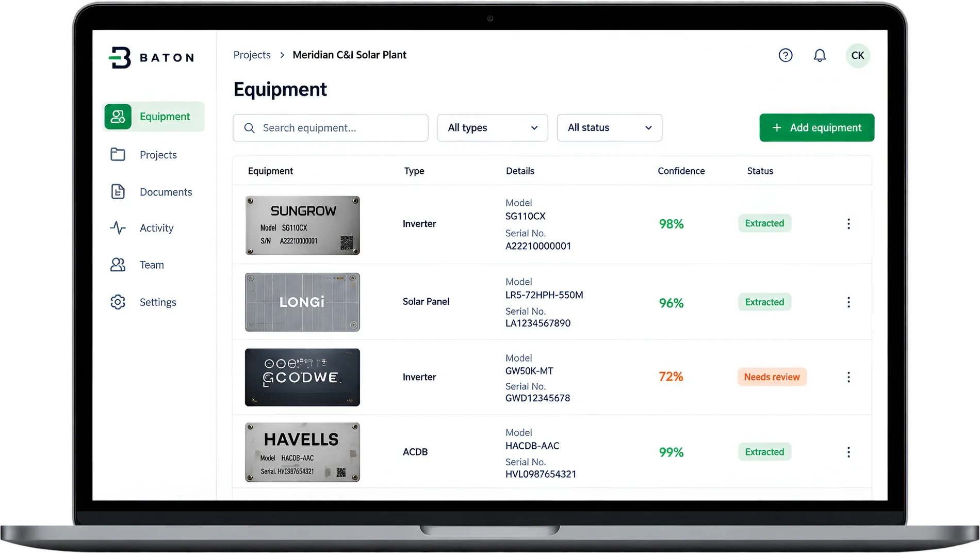
Task: Expand the All status dropdown
Action: point(609,127)
